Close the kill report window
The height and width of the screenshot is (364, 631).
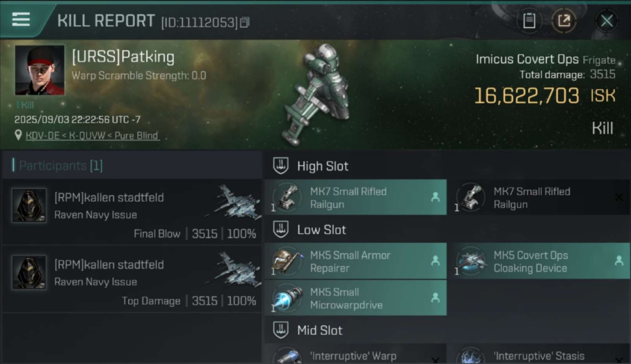tap(607, 21)
